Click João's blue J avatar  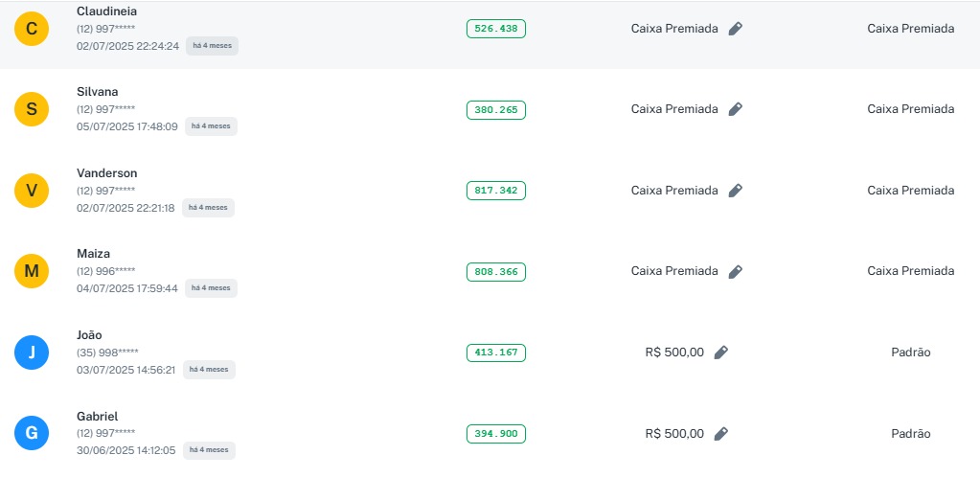(x=32, y=353)
